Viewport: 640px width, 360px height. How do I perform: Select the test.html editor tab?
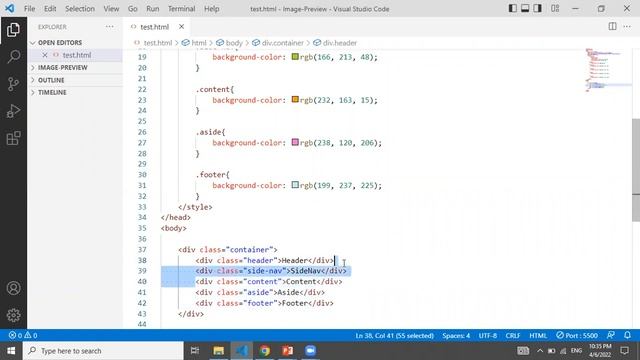(x=155, y=27)
